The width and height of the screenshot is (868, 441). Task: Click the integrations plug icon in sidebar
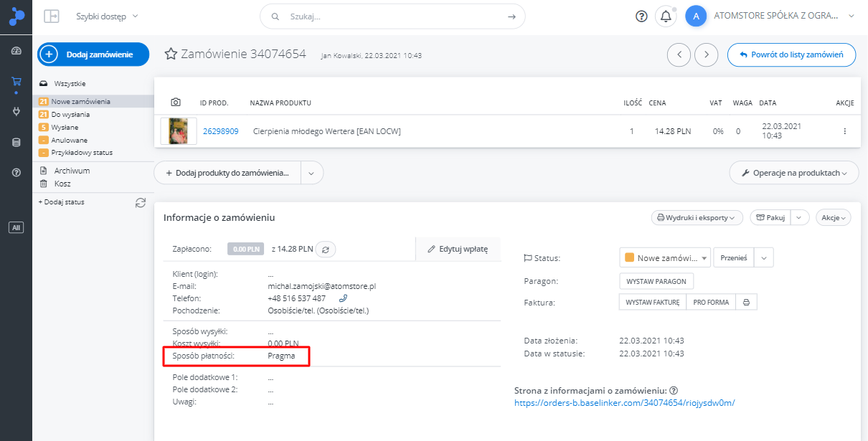[x=16, y=111]
